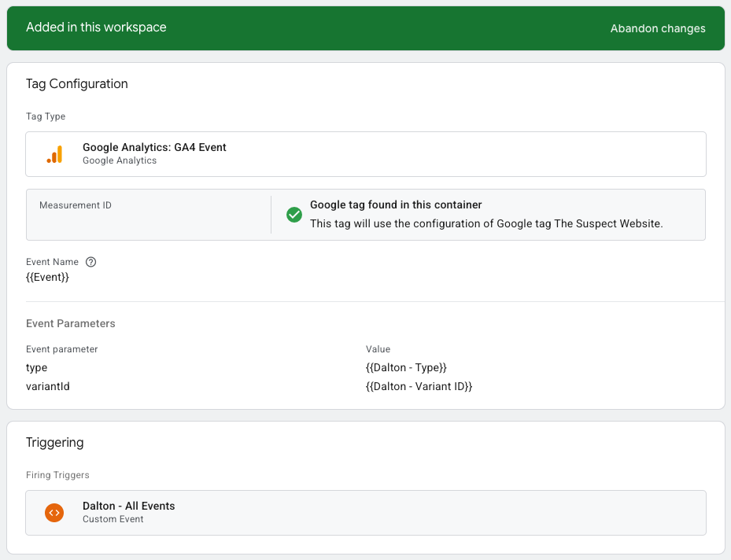Click the Google Analytics bar chart icon
This screenshot has height=560, width=731.
[x=54, y=154]
